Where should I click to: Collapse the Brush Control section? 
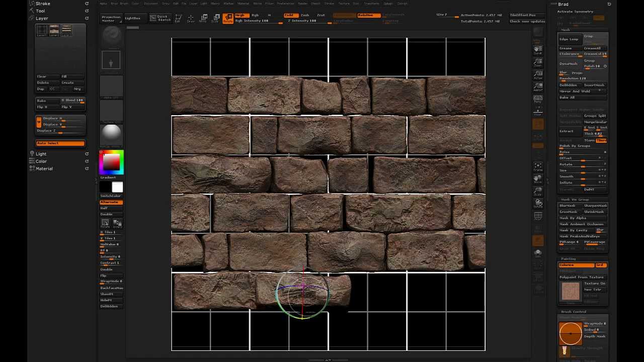tap(574, 312)
